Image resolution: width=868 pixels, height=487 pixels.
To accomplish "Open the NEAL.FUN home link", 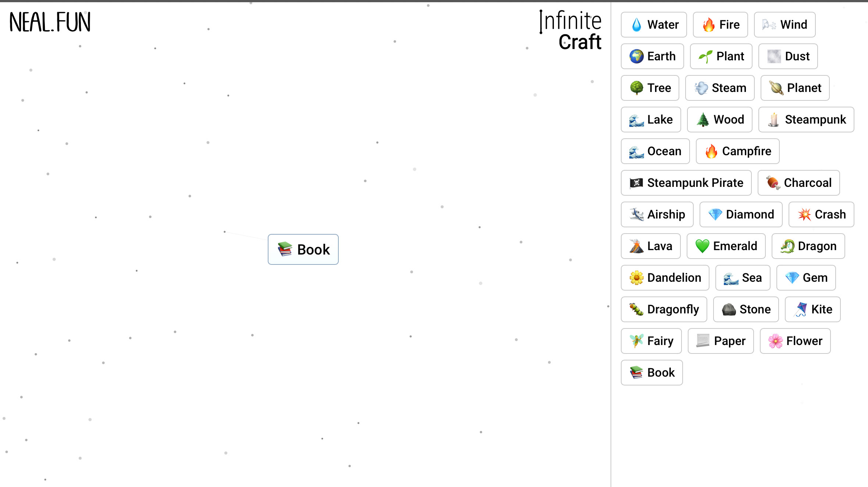I will point(50,23).
